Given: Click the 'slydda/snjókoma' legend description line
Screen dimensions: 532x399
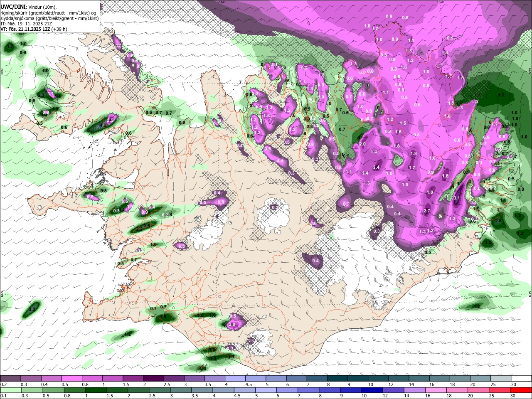Looking at the screenshot, I should point(49,18).
